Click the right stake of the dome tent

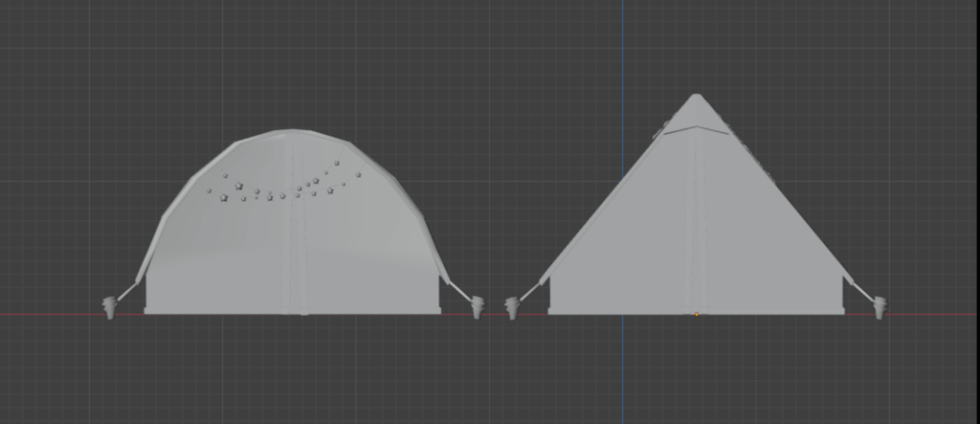[x=478, y=306]
